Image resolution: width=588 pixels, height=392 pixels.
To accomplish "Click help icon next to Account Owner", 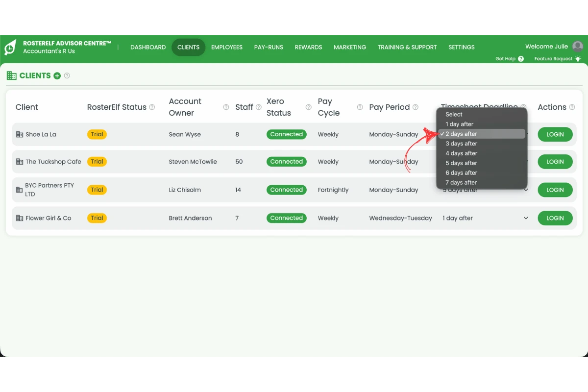I will point(226,107).
